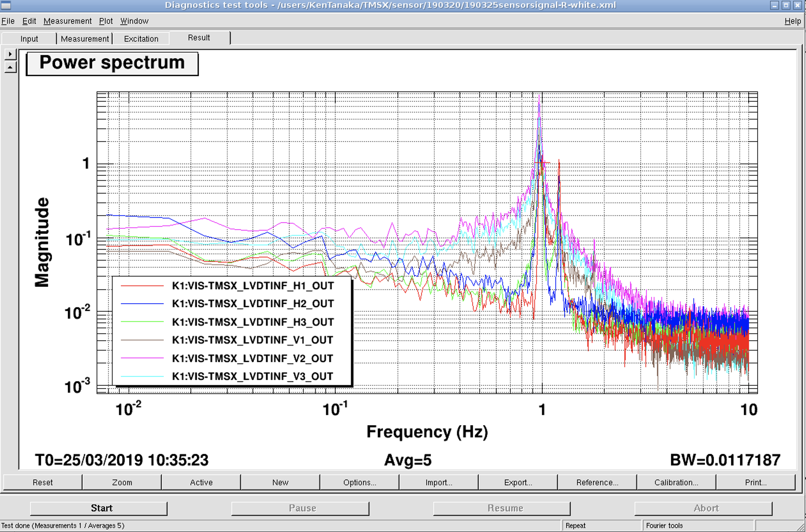Click the magenta V2 legend line sample
The width and height of the screenshot is (806, 532).
(142, 358)
